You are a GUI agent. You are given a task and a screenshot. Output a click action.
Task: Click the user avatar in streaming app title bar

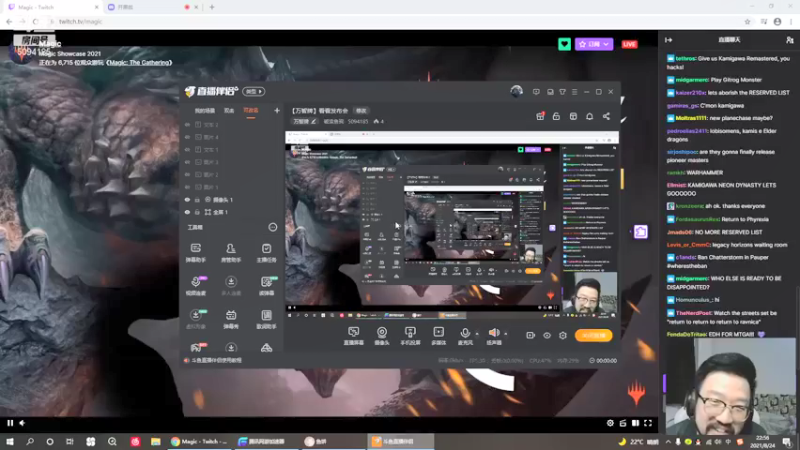[516, 91]
